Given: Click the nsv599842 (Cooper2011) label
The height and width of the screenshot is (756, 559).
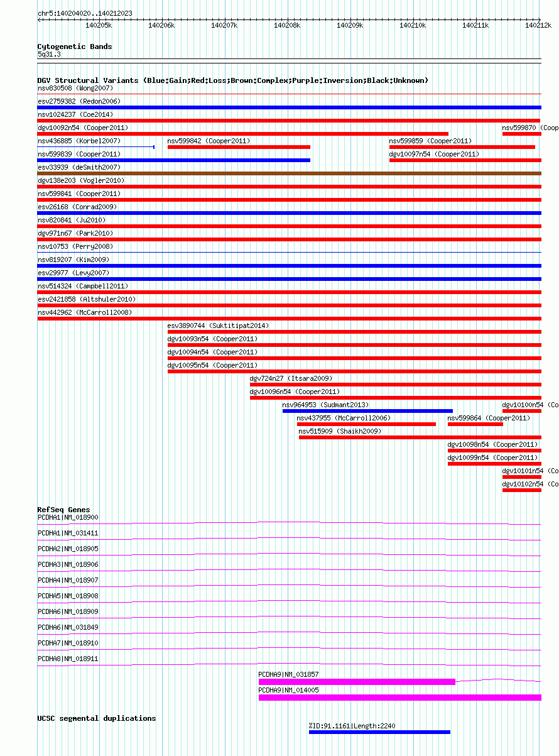Looking at the screenshot, I should (209, 141).
